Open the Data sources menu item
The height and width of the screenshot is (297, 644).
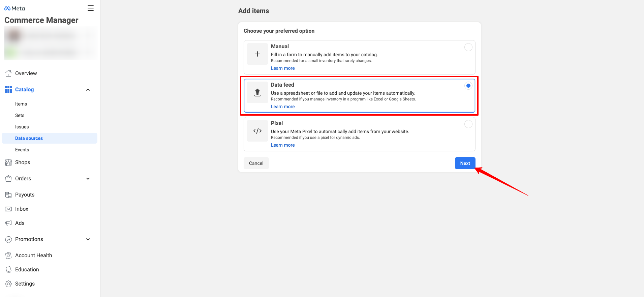point(29,138)
